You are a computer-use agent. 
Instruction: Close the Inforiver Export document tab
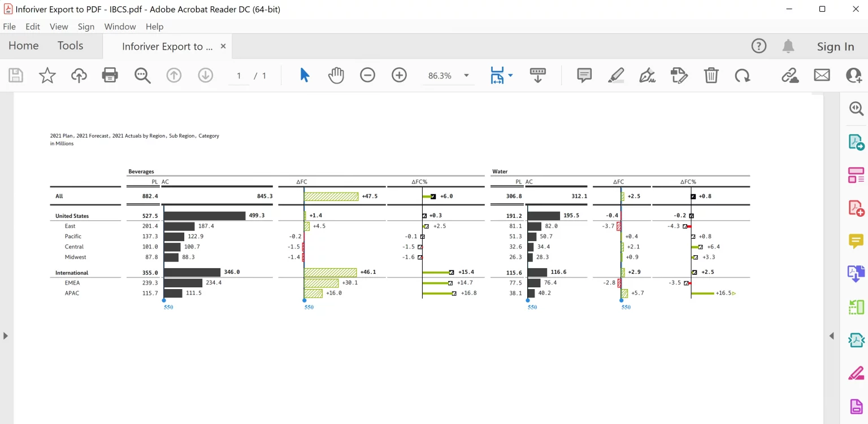223,46
